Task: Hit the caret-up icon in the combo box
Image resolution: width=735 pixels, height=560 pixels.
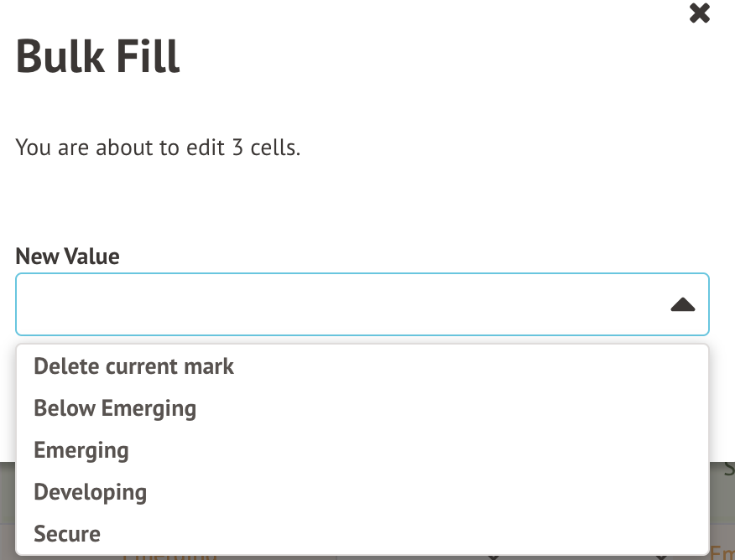Action: pos(682,305)
